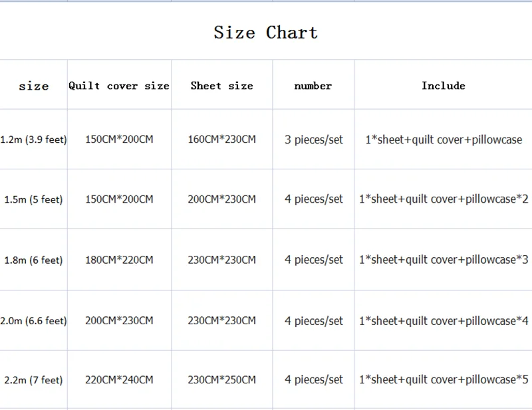The image size is (532, 410).
Task: Select the 2.2m (7 feet) size cell
Action: tap(34, 380)
